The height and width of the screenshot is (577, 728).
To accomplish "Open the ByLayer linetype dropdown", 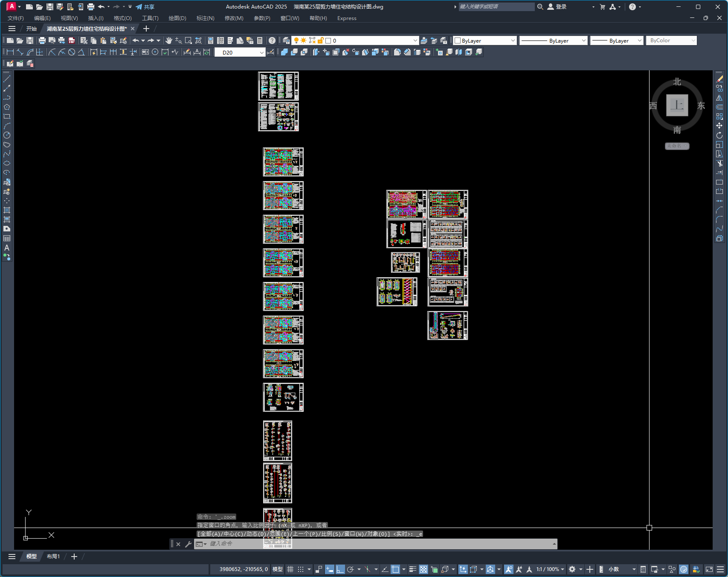I will click(x=583, y=40).
